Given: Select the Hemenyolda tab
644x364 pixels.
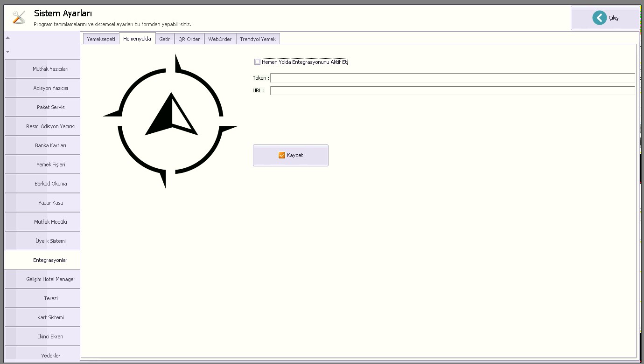Looking at the screenshot, I should coord(137,39).
